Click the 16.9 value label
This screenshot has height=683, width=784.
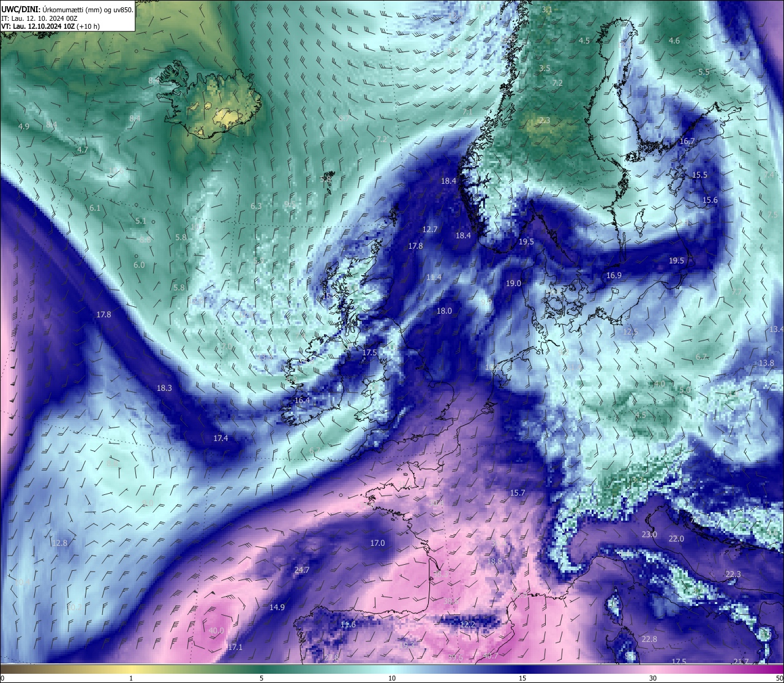(614, 275)
